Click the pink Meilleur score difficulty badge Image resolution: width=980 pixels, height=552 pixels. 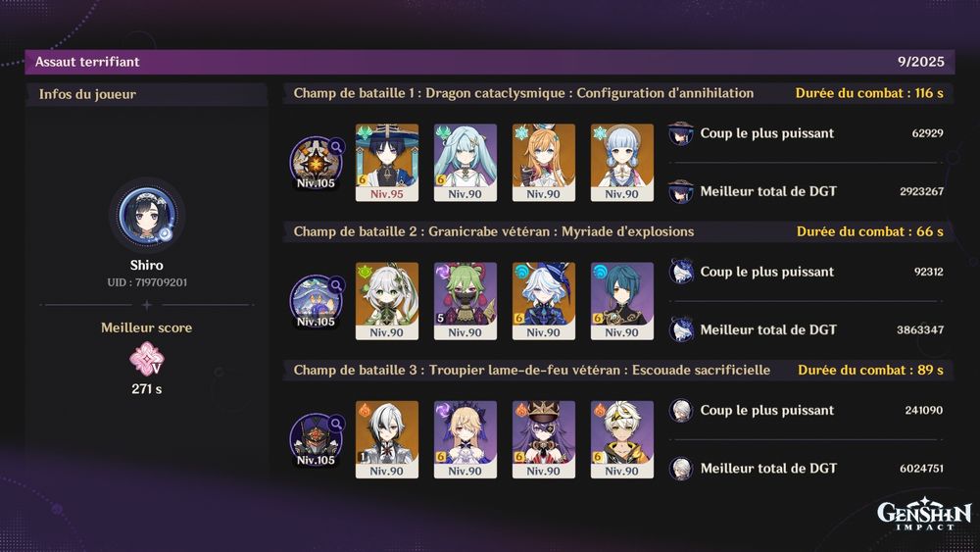click(x=146, y=358)
